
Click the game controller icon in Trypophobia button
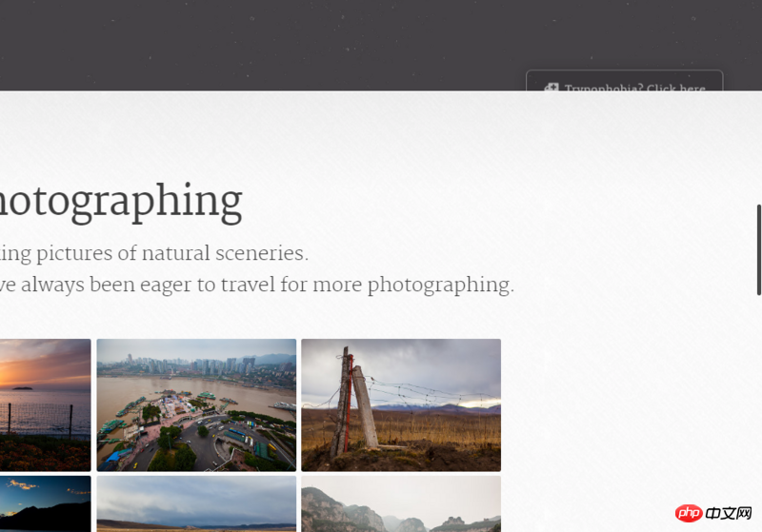pos(551,88)
